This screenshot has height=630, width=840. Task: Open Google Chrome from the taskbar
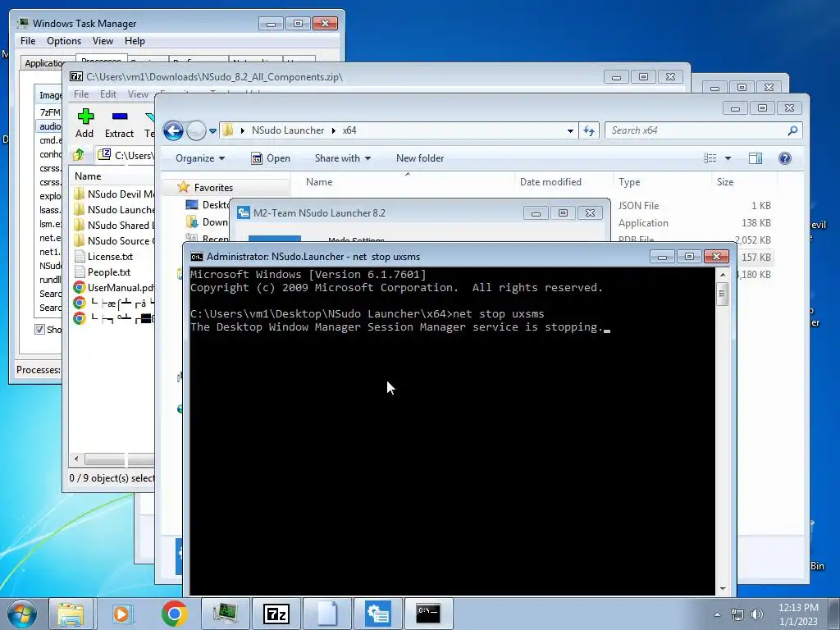click(x=174, y=614)
